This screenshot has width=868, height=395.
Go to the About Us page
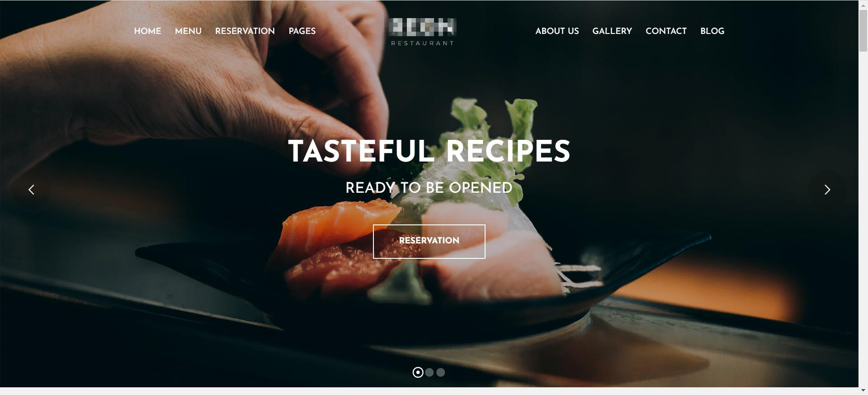pos(557,31)
